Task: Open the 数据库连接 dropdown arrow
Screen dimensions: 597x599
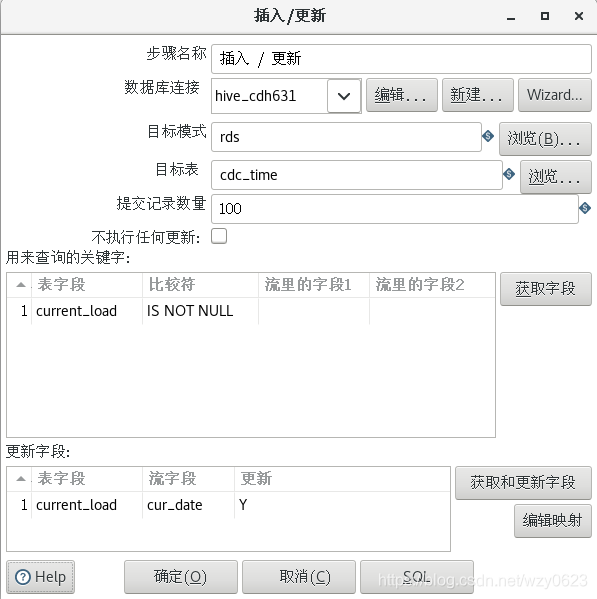Action: (344, 96)
